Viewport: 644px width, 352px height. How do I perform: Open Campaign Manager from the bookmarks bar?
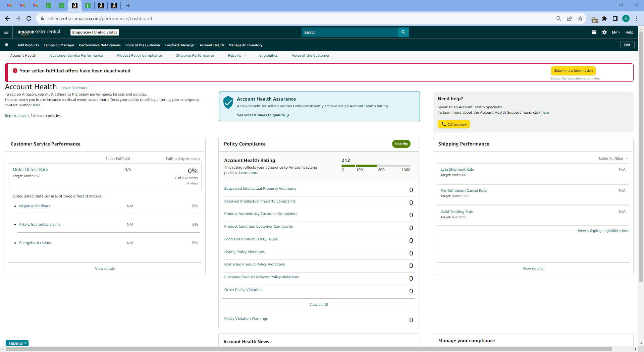(59, 45)
